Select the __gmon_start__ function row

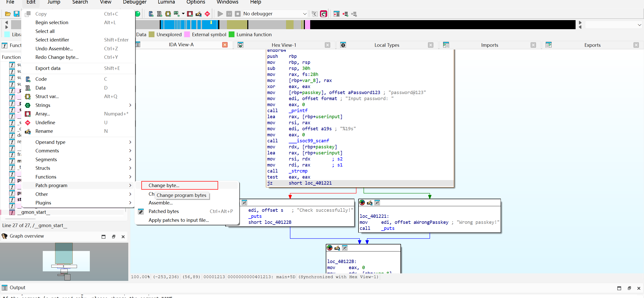[63, 212]
